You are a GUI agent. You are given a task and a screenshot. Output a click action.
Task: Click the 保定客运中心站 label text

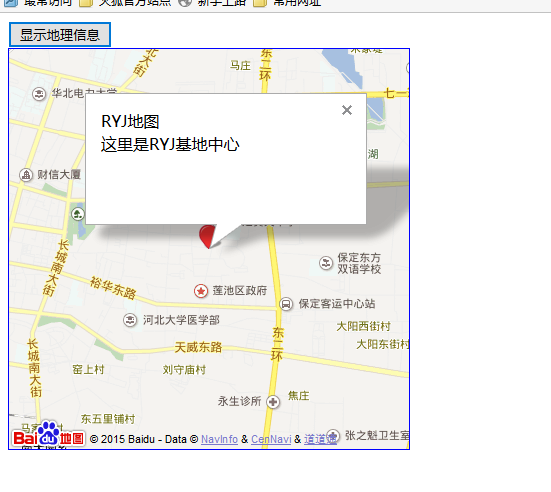pos(337,304)
